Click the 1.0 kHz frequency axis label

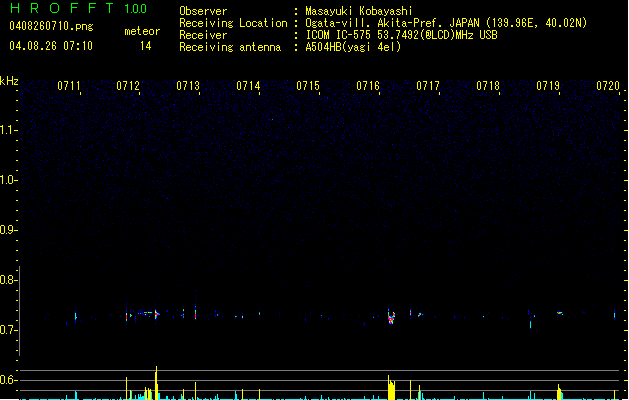8,180
